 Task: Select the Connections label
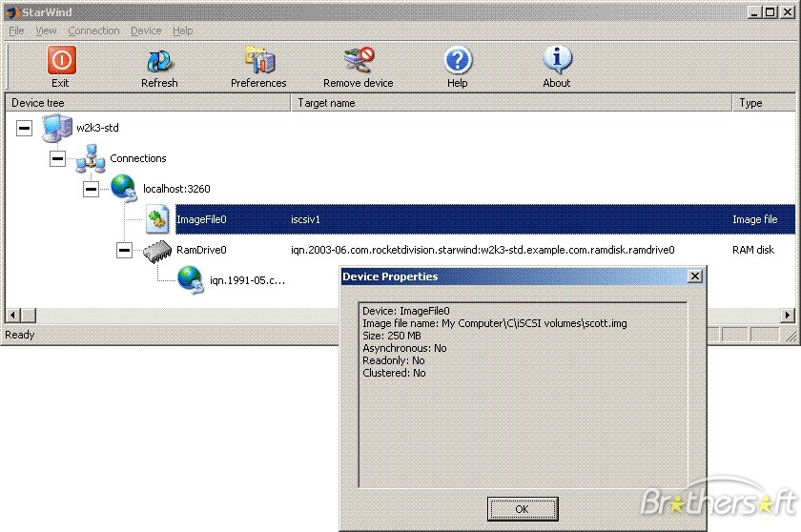point(138,158)
